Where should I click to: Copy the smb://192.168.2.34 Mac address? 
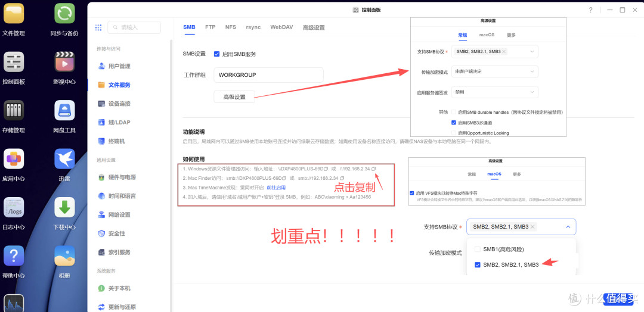pyautogui.click(x=342, y=178)
